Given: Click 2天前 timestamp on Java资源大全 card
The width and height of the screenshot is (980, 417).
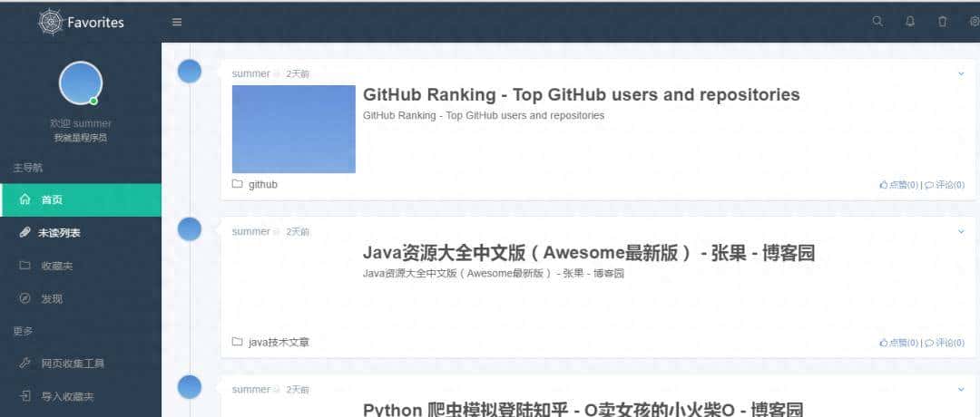Looking at the screenshot, I should tap(298, 231).
